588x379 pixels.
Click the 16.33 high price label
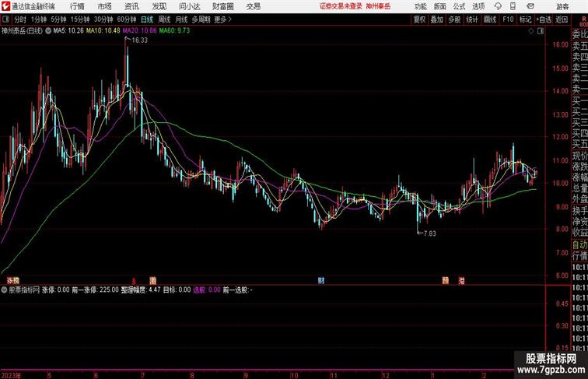click(x=139, y=40)
